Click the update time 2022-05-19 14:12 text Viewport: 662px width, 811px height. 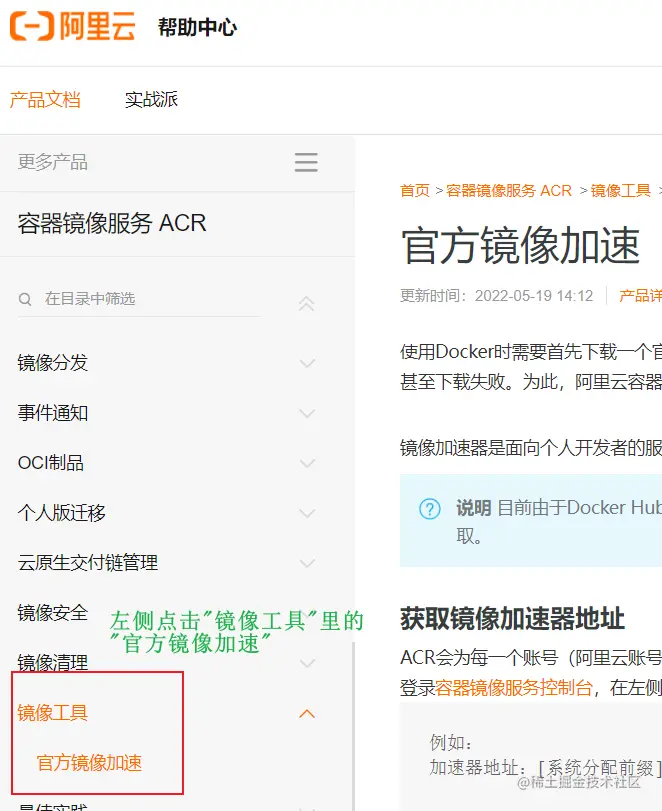point(534,295)
